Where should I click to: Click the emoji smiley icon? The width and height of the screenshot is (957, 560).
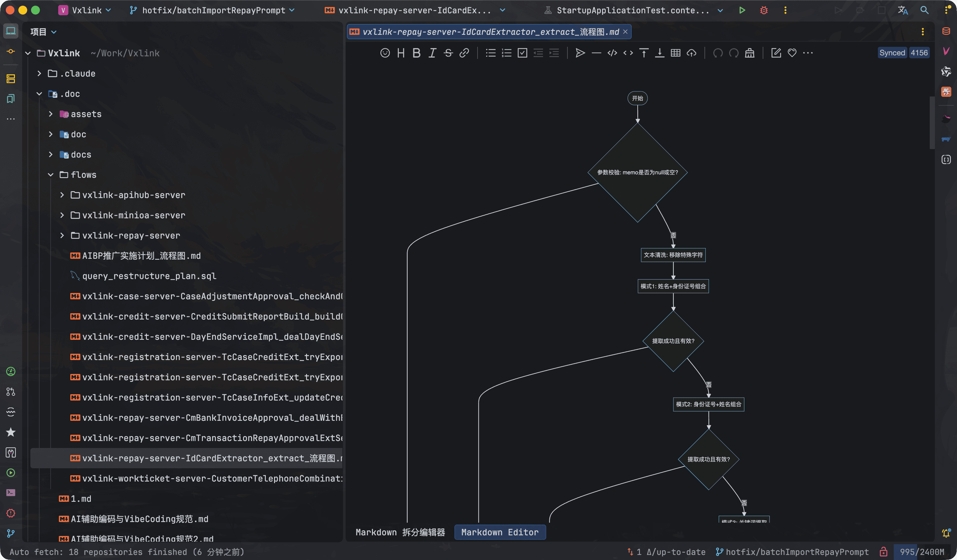pyautogui.click(x=385, y=53)
